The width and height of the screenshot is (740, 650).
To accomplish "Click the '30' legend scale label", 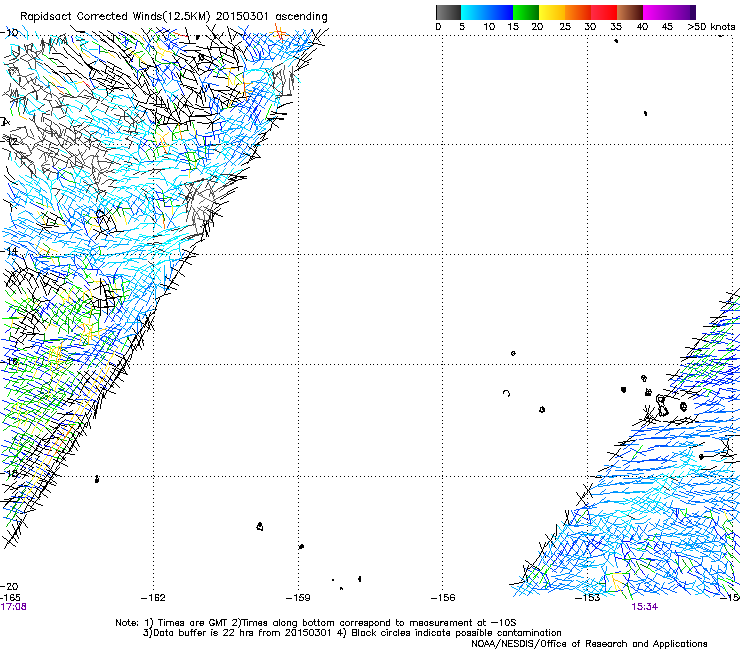I will [590, 27].
